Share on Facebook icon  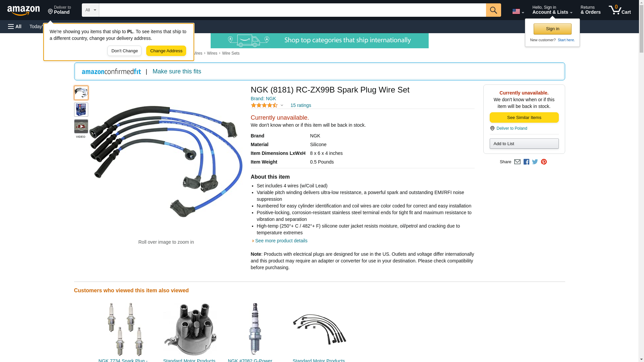point(526,162)
